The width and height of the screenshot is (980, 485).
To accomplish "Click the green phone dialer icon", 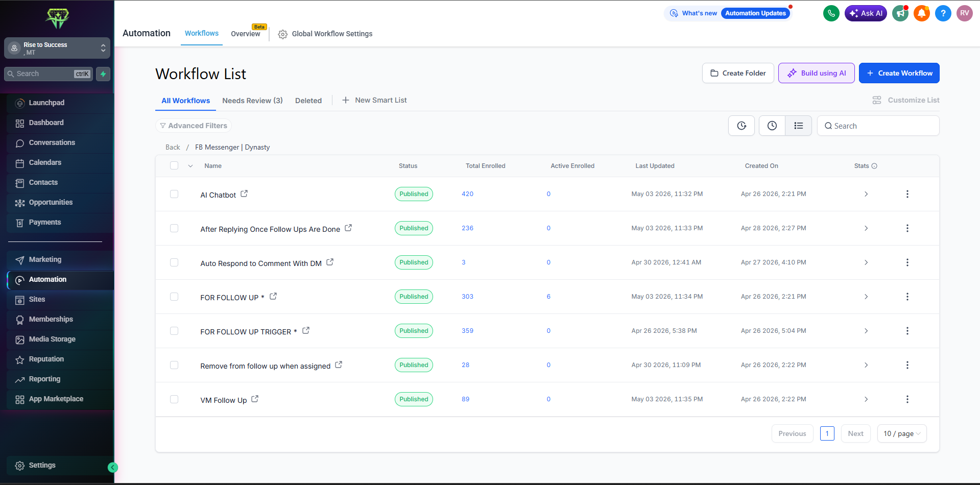I will pyautogui.click(x=831, y=13).
